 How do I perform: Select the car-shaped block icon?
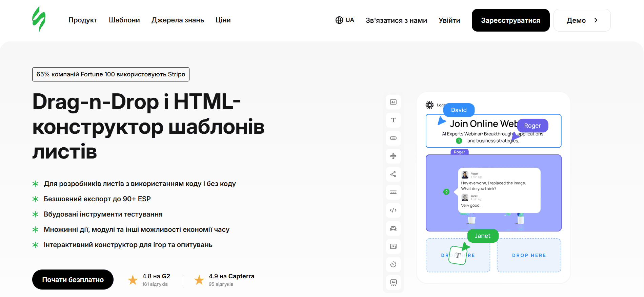[x=393, y=228]
